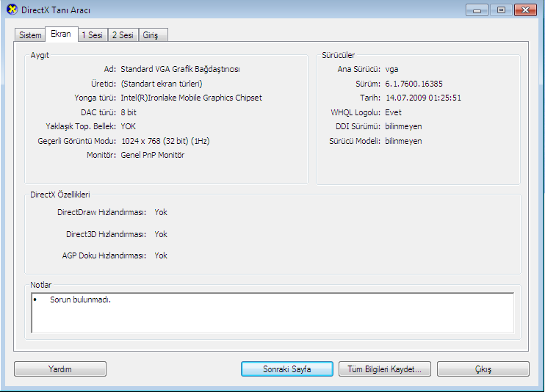The image size is (545, 392).
Task: Click '1024 x 768 (32 bit) (1Hz)' value
Action: 165,141
